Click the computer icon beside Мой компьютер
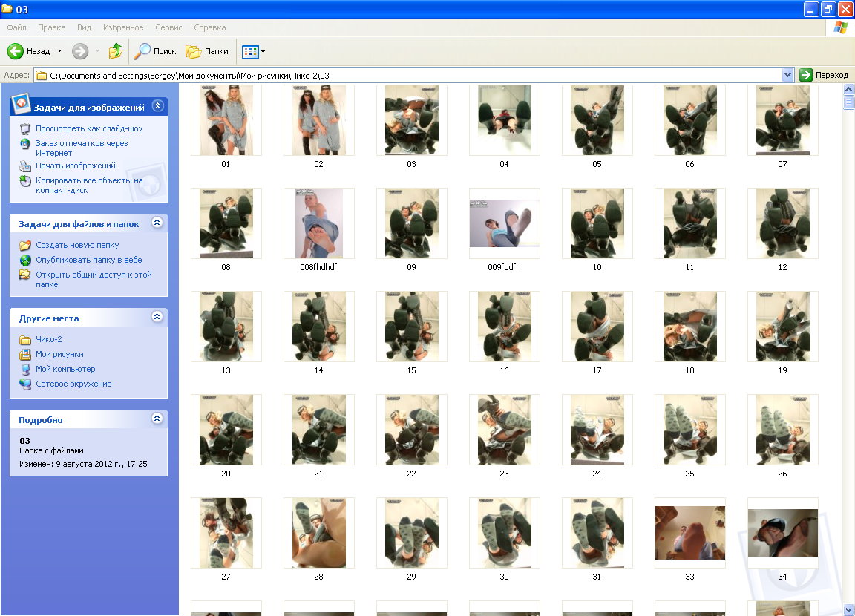Viewport: 855px width, 616px height. (x=25, y=369)
